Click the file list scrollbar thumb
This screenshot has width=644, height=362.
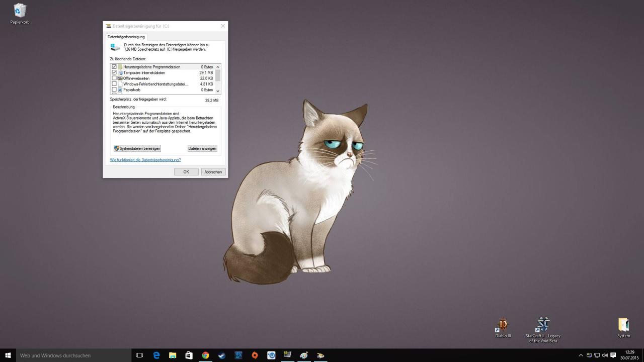[218, 75]
